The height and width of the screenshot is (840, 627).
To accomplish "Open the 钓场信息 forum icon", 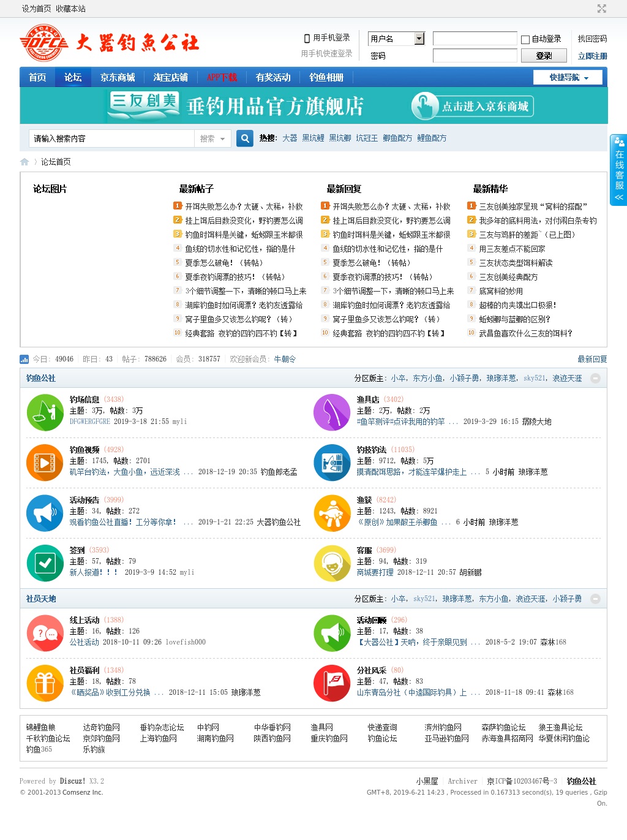I will [45, 412].
